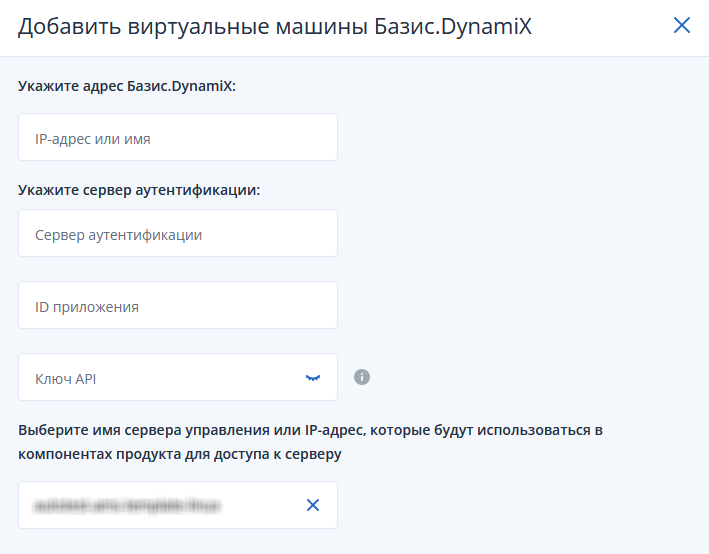The width and height of the screenshot is (709, 554).
Task: Toggle API key visibility eye icon
Action: [x=313, y=378]
